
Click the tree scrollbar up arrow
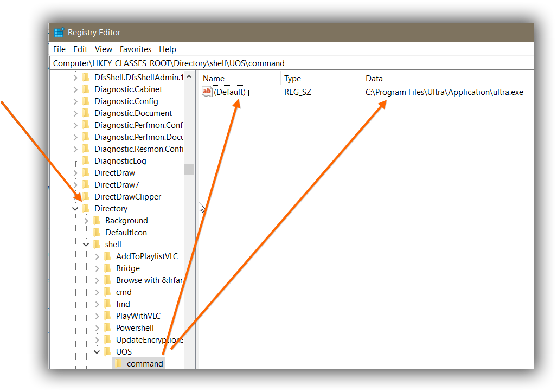point(189,77)
